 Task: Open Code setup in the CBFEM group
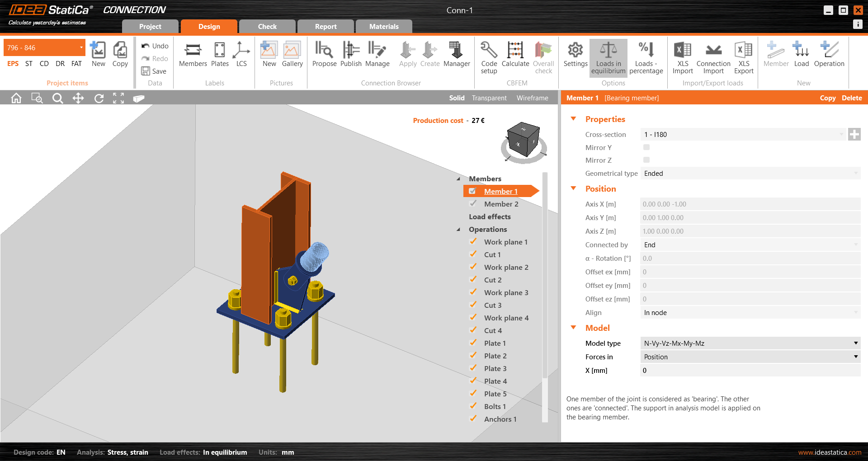[488, 54]
